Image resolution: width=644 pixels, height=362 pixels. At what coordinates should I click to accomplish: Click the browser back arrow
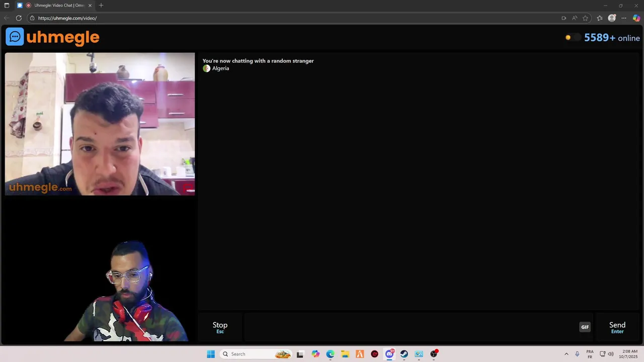pyautogui.click(x=7, y=18)
